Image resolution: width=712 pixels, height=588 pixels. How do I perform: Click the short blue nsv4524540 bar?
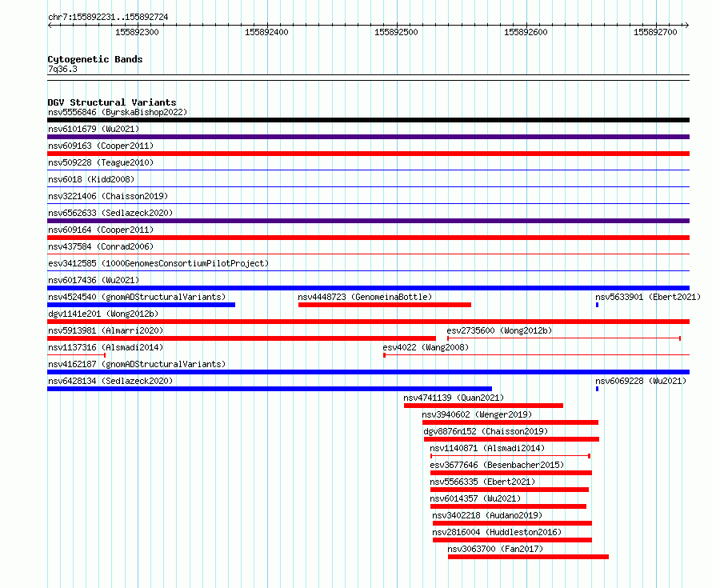coord(142,305)
